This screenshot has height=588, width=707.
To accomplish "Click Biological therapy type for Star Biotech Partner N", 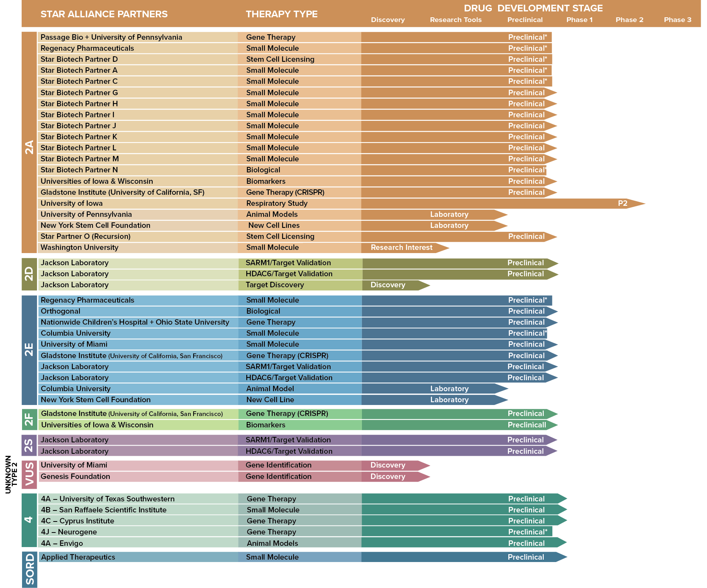I will [x=263, y=170].
